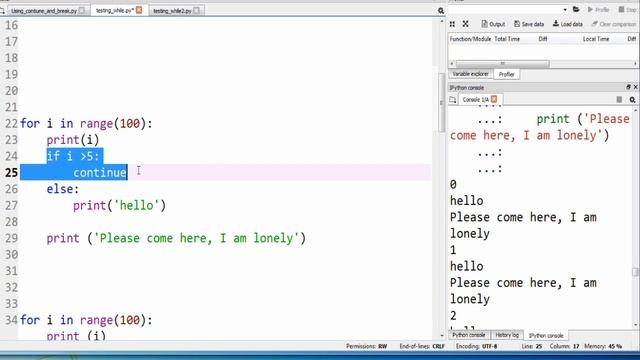Click Memory: 45 % in status bar
This screenshot has width=640, height=360.
[x=603, y=346]
